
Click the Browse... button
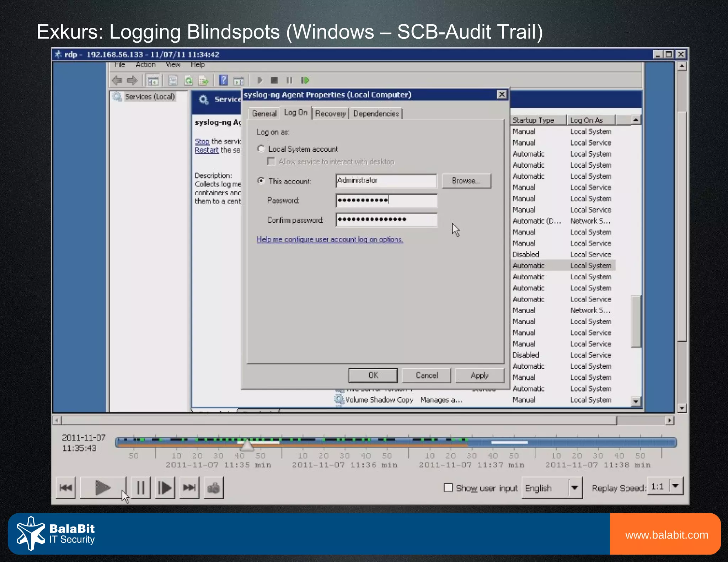[466, 181]
